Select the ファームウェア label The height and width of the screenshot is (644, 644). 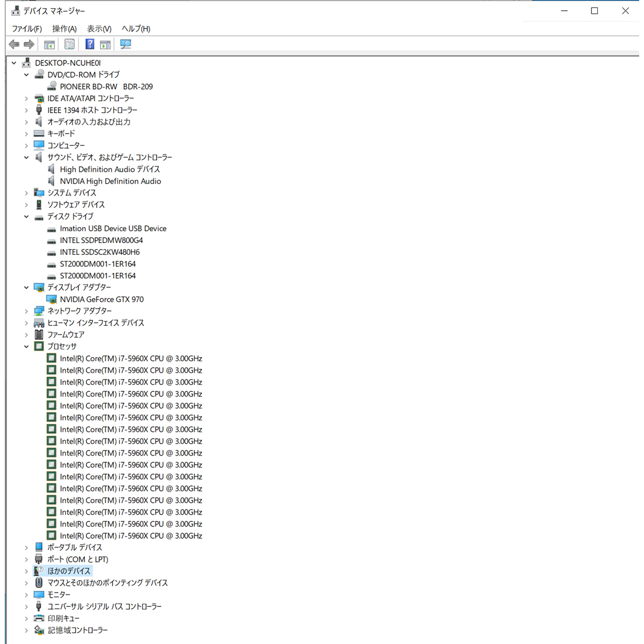pos(66,334)
